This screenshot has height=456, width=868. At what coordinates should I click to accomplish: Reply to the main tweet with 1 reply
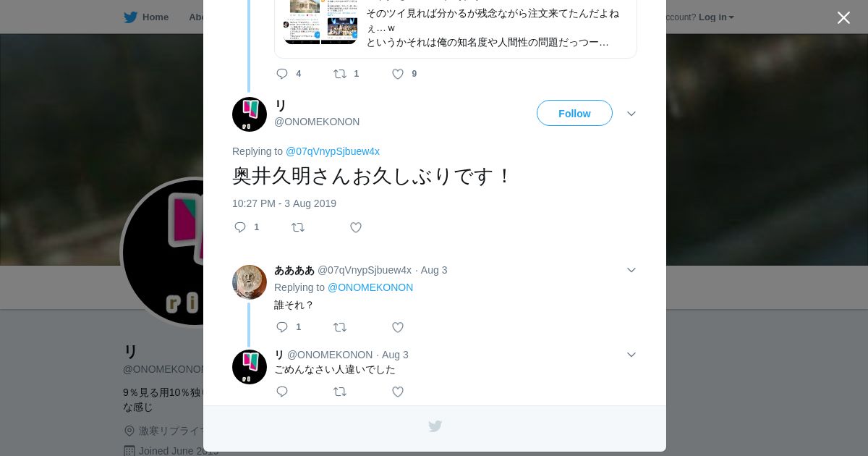(x=247, y=227)
